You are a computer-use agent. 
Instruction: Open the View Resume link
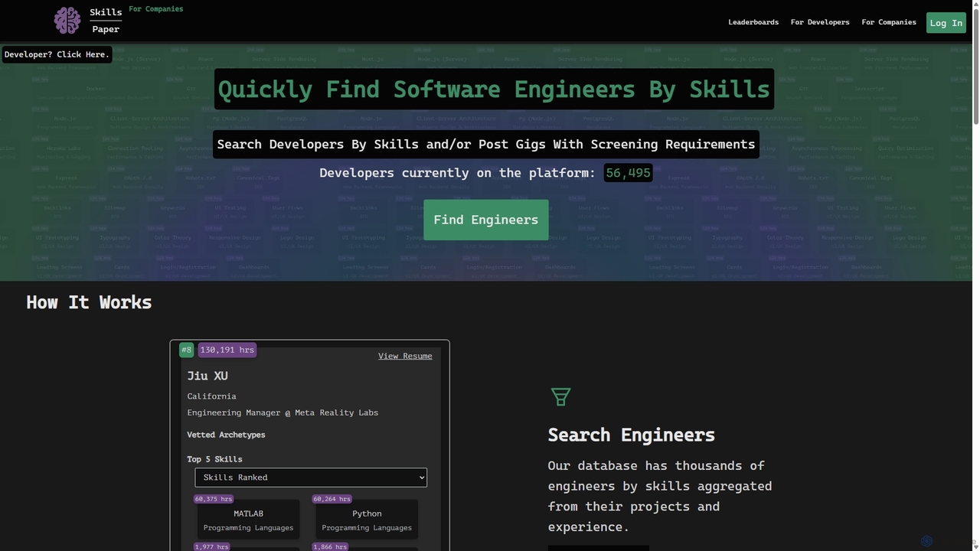point(405,356)
